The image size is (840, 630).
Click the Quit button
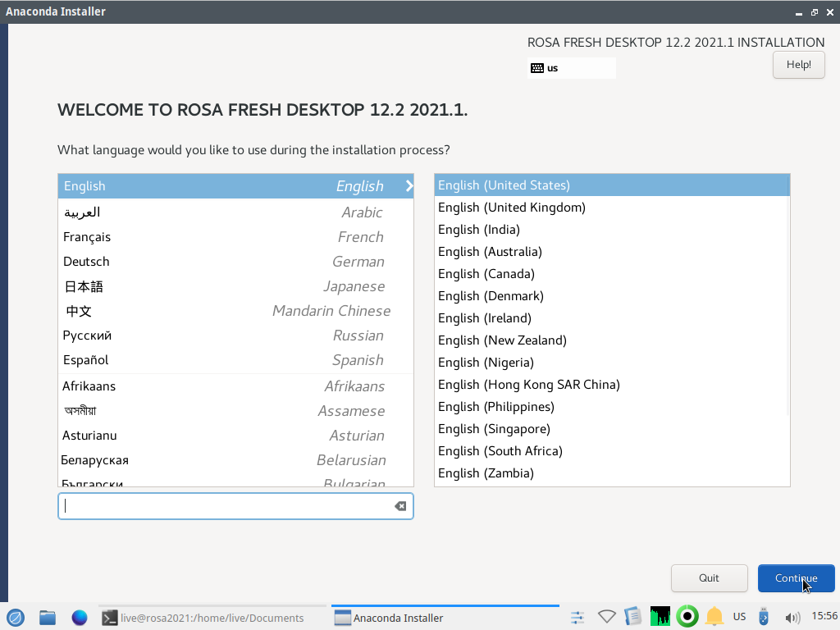click(709, 578)
